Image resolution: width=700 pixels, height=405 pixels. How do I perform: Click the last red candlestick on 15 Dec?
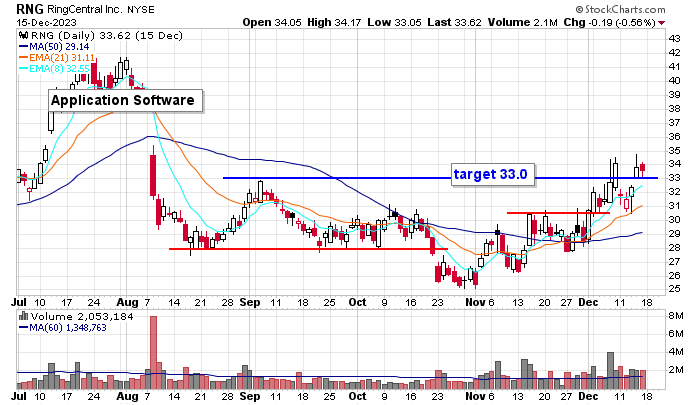click(x=642, y=168)
